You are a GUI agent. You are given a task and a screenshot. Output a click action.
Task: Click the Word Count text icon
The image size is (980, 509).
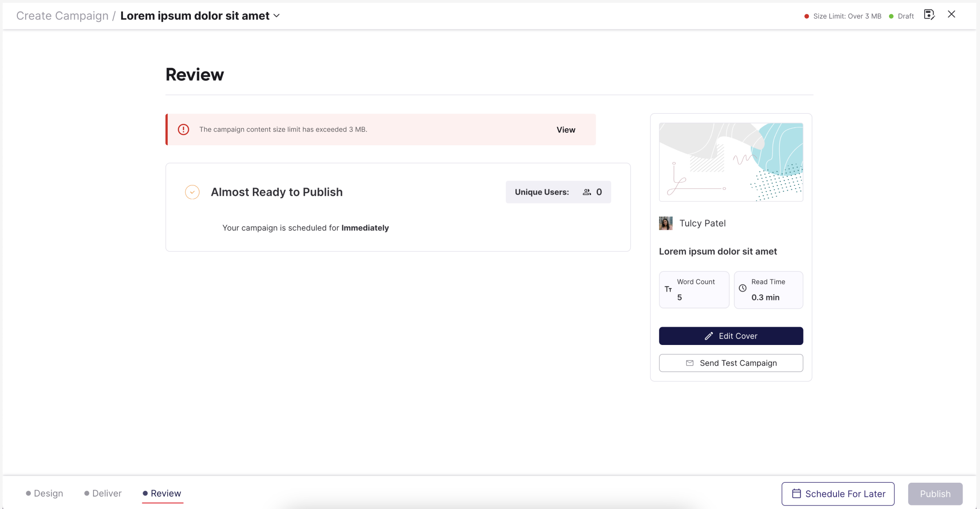(668, 289)
